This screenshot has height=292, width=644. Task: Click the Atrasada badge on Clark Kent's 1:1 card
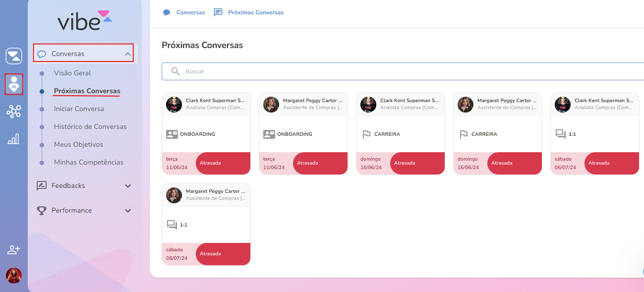pyautogui.click(x=612, y=163)
